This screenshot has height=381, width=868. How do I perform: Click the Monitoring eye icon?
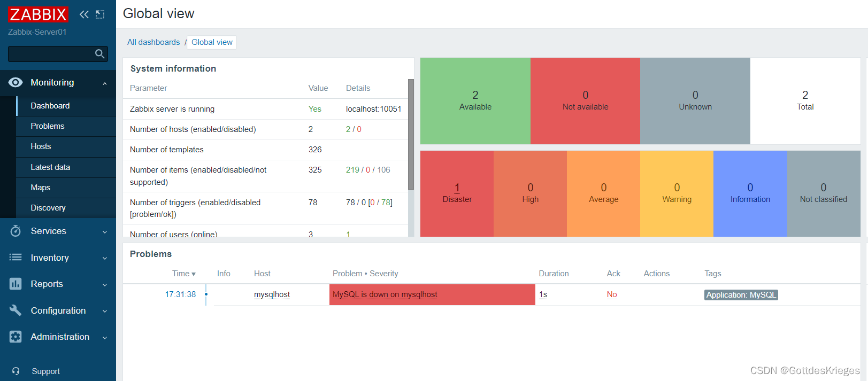16,82
